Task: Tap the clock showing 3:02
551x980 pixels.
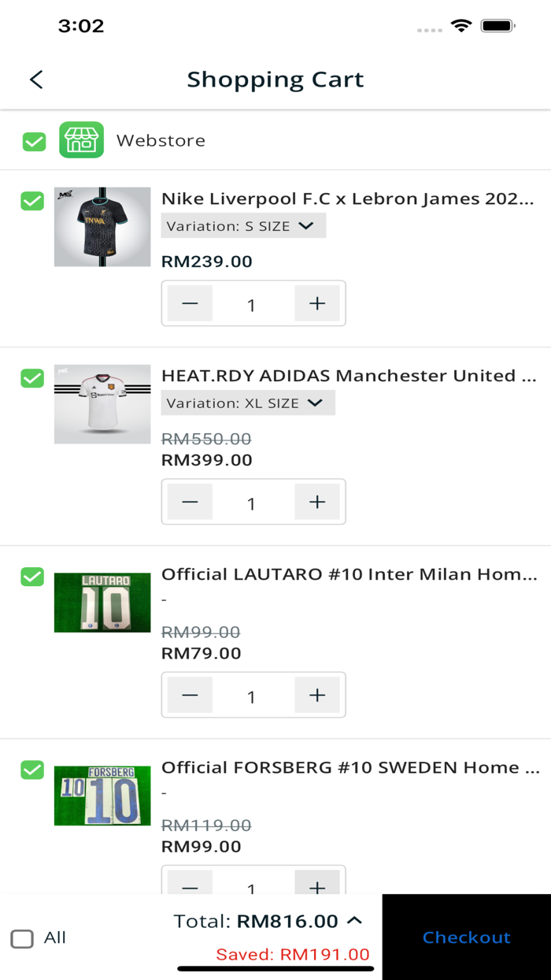Action: tap(81, 26)
